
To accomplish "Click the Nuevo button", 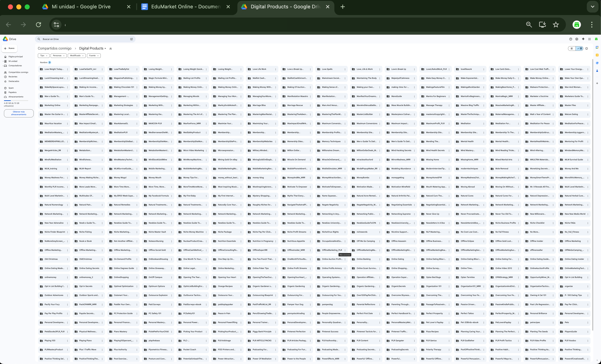I will click(x=9, y=48).
